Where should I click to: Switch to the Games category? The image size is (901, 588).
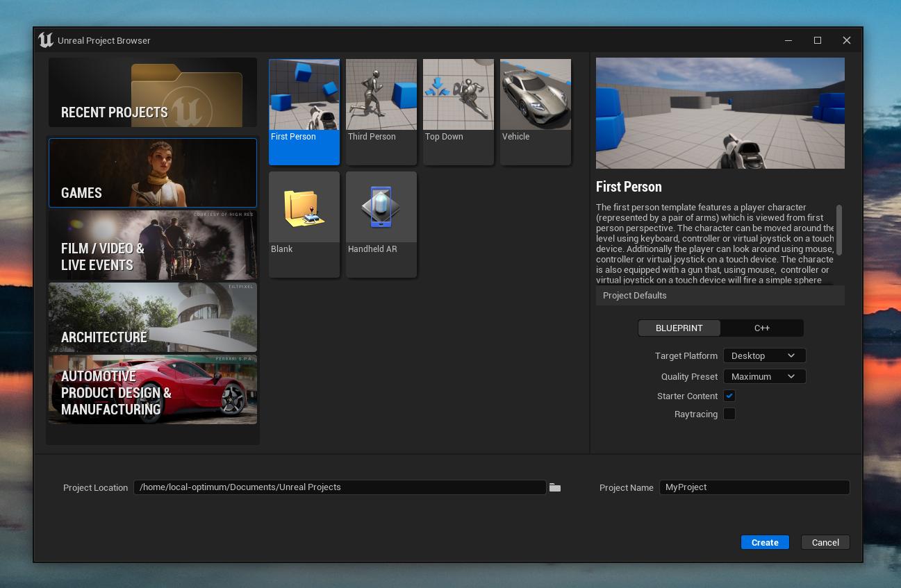coord(153,173)
